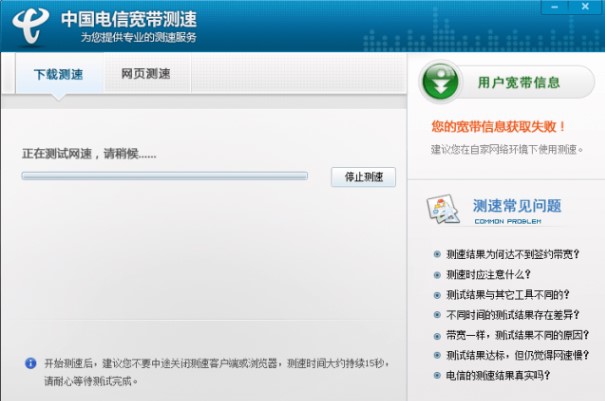Click the green download arrow icon
Screen dimensions: 605x401
tap(441, 82)
